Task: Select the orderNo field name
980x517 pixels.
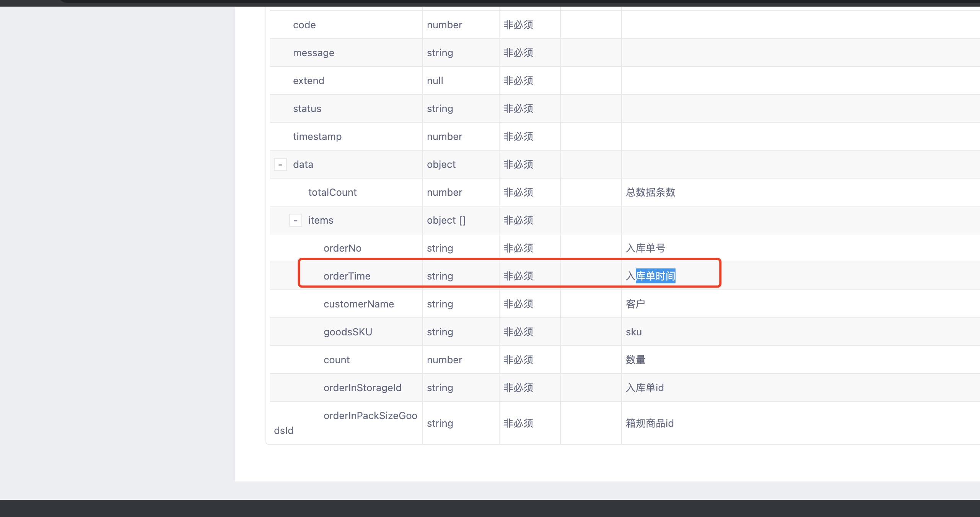Action: tap(342, 248)
